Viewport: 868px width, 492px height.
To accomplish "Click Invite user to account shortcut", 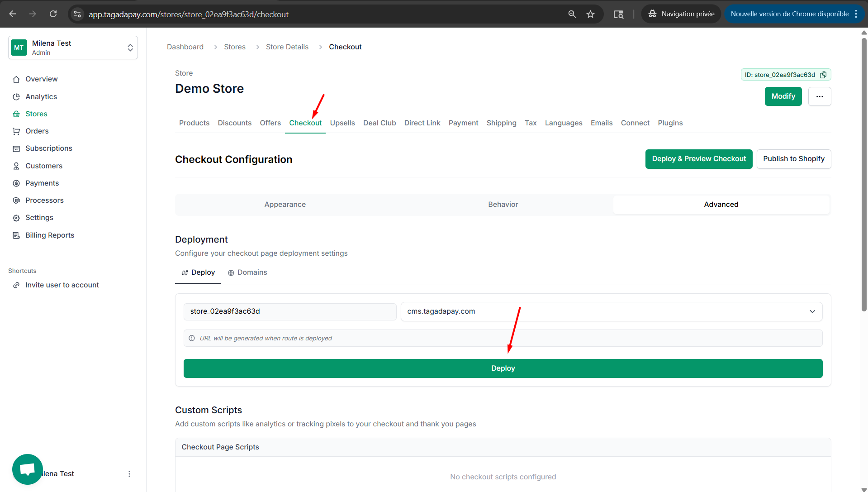I will (x=62, y=285).
